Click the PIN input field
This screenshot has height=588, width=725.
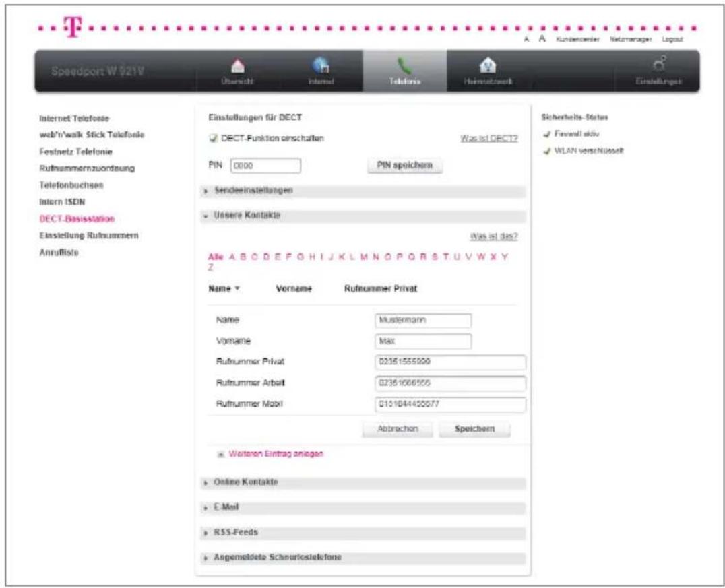click(x=265, y=166)
